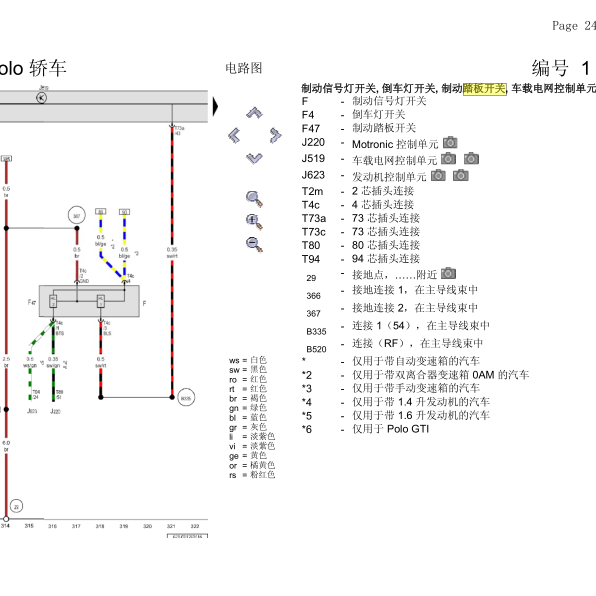This screenshot has width=596, height=596.
Task: Select legend entry B520
Action: click(x=316, y=349)
